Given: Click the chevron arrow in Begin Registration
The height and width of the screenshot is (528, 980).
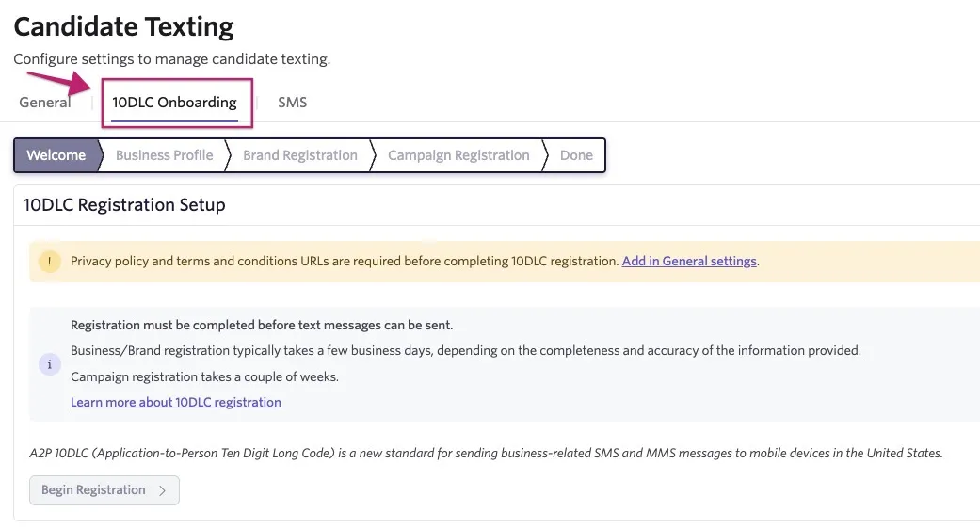Looking at the screenshot, I should click(162, 490).
